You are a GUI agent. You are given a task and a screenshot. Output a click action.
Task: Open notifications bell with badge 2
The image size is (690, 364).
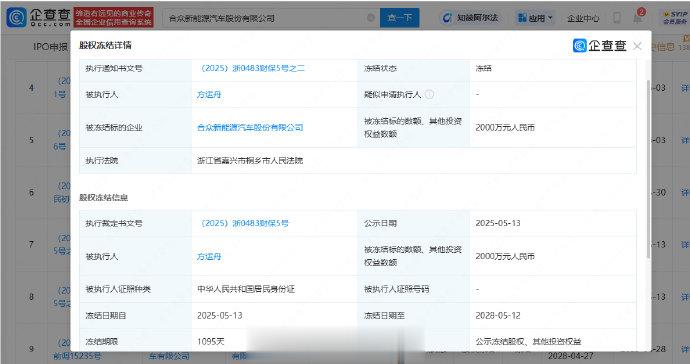tap(638, 17)
